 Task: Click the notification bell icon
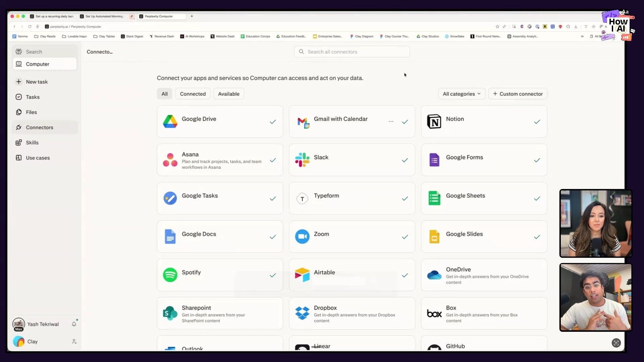74,324
